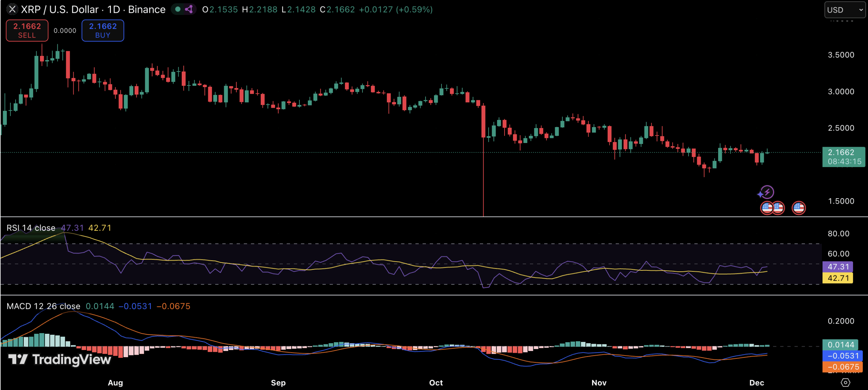The image size is (868, 390).
Task: Open the USD currency dropdown
Action: pos(844,10)
